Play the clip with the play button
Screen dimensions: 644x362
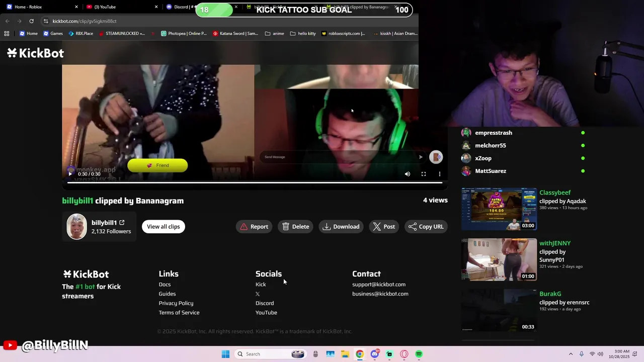tap(70, 174)
